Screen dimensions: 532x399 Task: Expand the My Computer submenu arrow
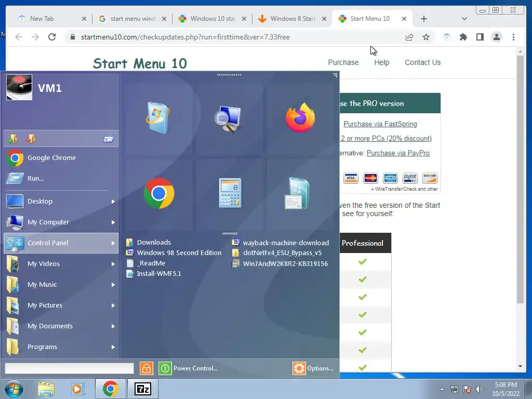point(113,222)
